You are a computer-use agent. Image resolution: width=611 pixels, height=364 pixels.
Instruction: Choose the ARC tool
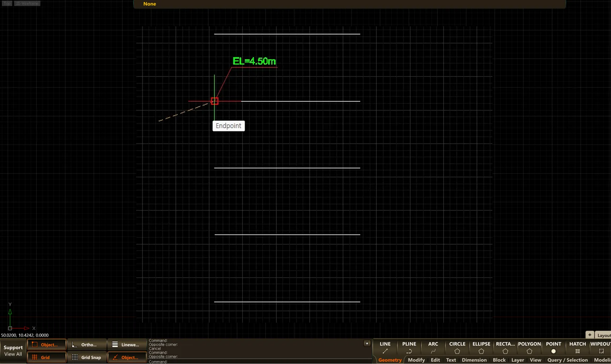coord(433,347)
